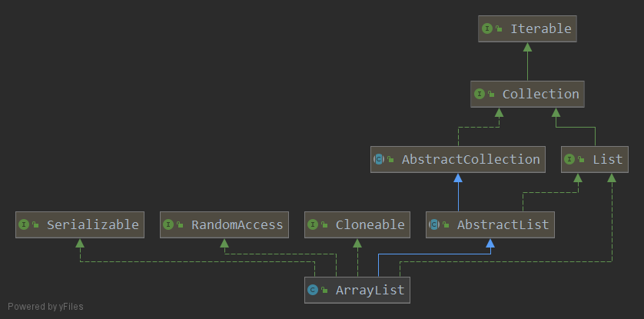Screen dimensions: 644x319
Task: Click the interface icon on Cloneable node
Action: point(312,225)
